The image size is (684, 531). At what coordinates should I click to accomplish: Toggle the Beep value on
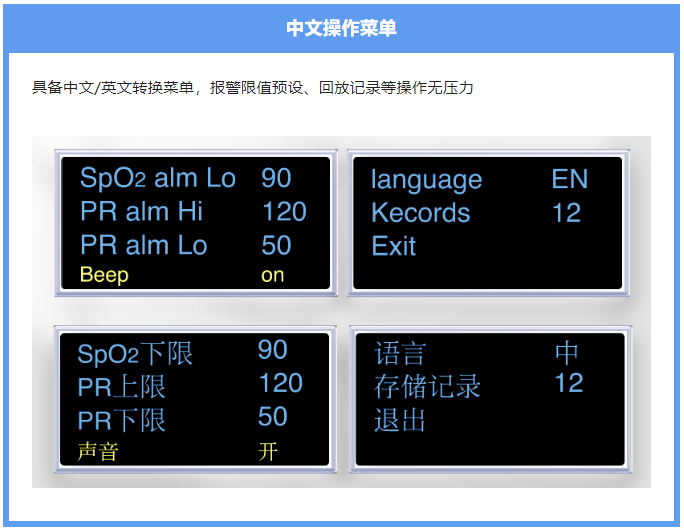[273, 275]
